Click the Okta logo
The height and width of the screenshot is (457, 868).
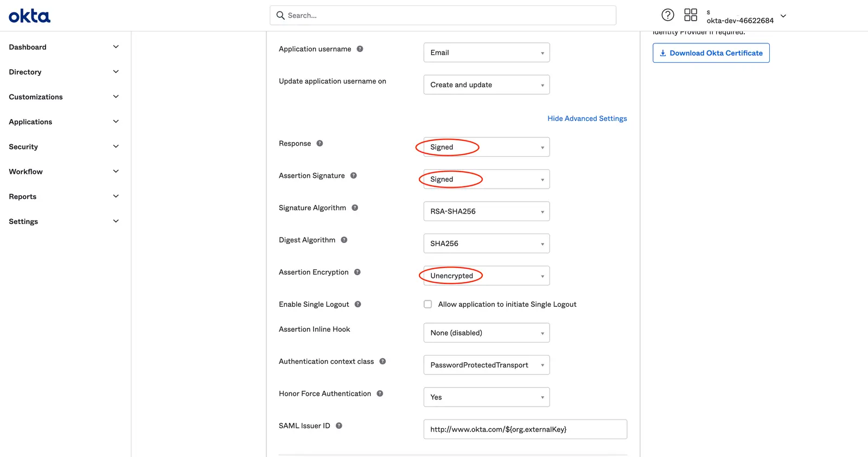[29, 16]
